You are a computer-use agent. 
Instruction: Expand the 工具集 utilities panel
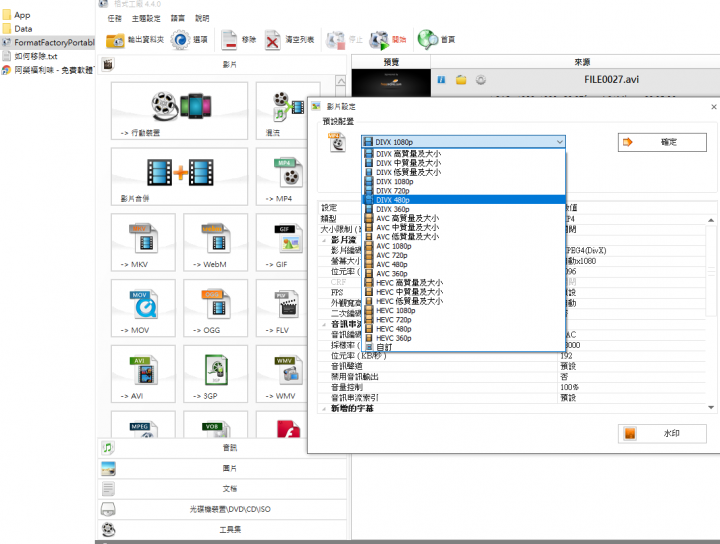click(x=222, y=529)
